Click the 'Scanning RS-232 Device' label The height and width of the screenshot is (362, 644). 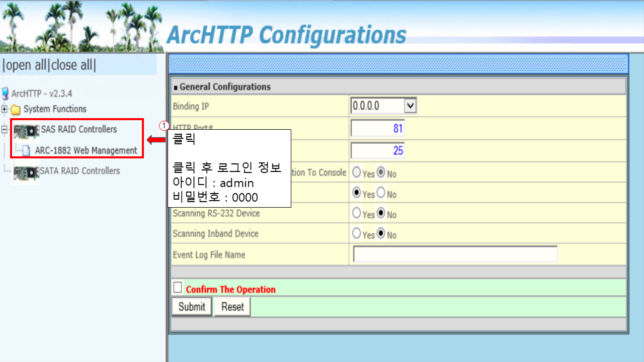pyautogui.click(x=216, y=213)
